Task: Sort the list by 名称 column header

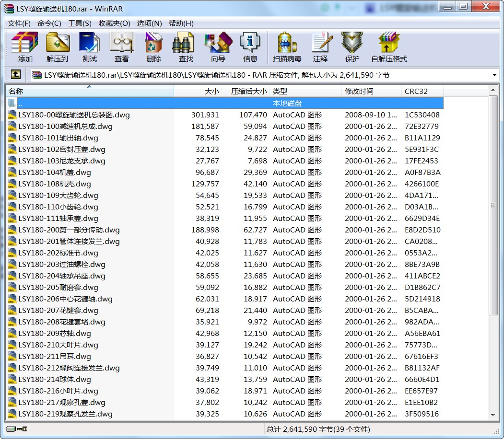Action: tap(90, 91)
